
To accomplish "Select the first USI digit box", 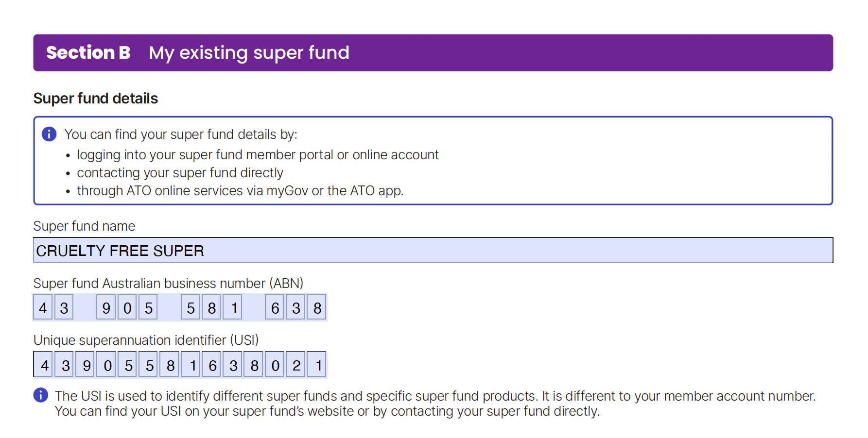I will coord(44,365).
